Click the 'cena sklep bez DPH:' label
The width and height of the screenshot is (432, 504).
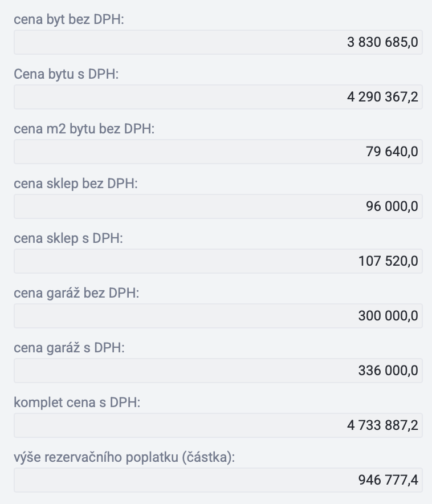tap(76, 184)
